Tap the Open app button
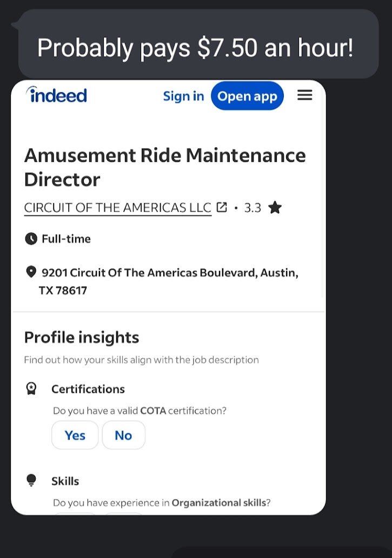Viewport: 392px width, 558px height. (247, 96)
